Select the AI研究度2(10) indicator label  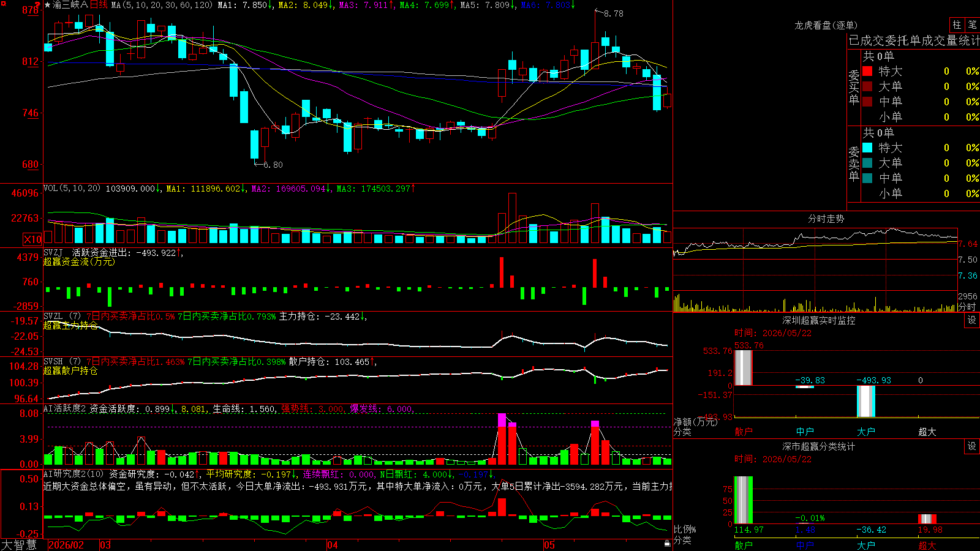pos(73,474)
